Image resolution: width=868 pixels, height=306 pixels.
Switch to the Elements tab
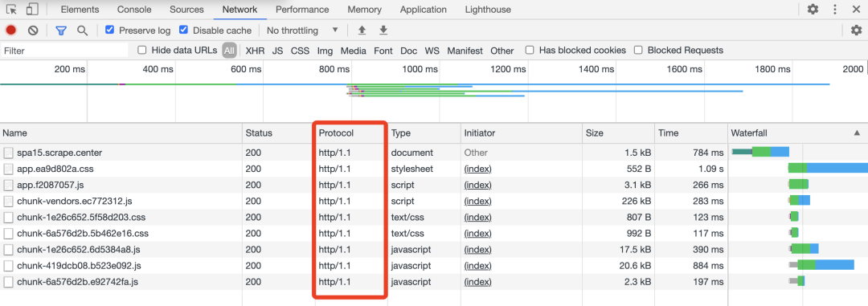click(80, 10)
